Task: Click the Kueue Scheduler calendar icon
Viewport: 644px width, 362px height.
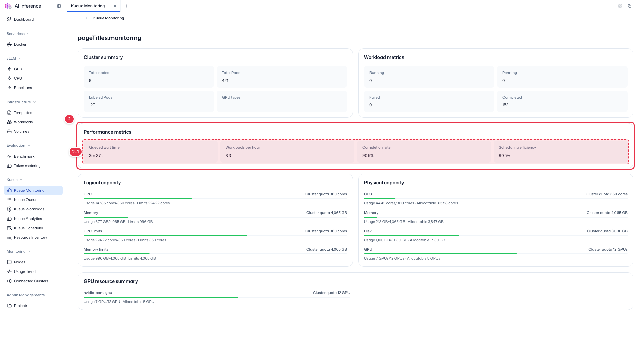Action: (x=9, y=228)
